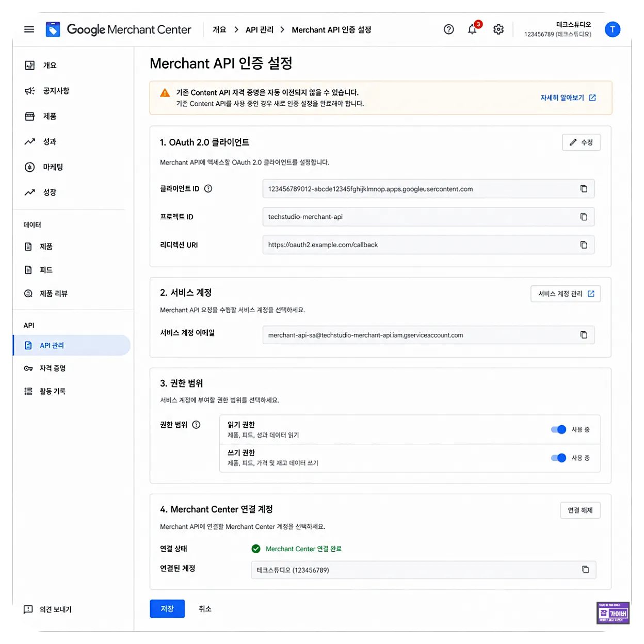The image size is (644, 644).
Task: Click the 마케팅 sidebar icon
Action: coord(30,167)
